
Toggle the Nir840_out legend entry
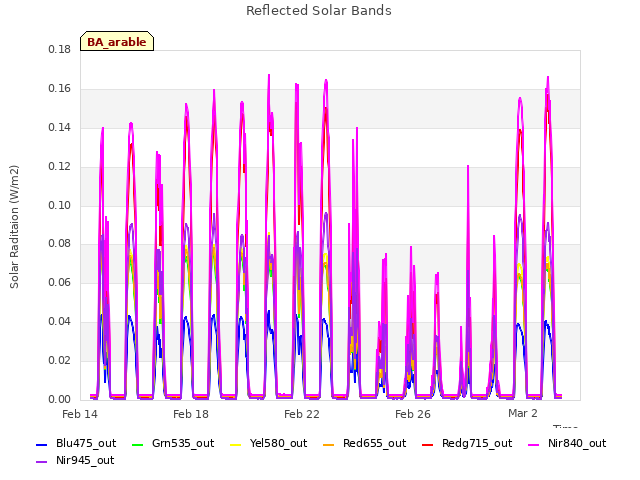[x=567, y=444]
